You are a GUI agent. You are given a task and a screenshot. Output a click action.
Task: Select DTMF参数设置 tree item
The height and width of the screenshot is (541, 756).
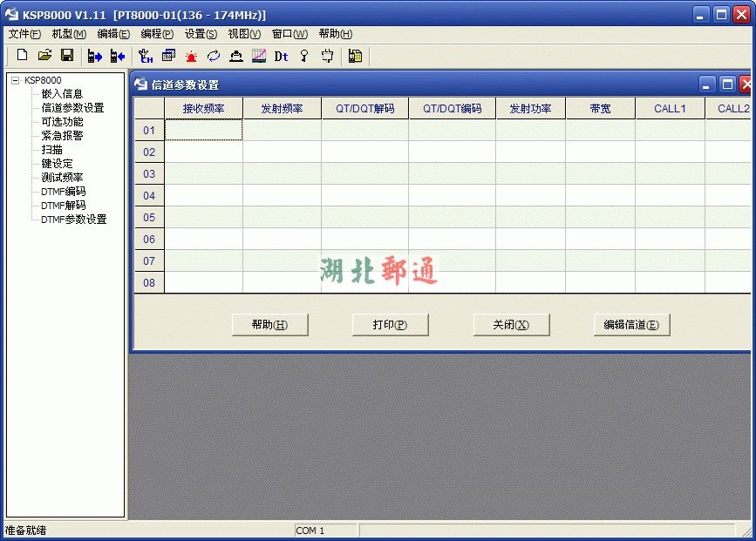[x=73, y=220]
